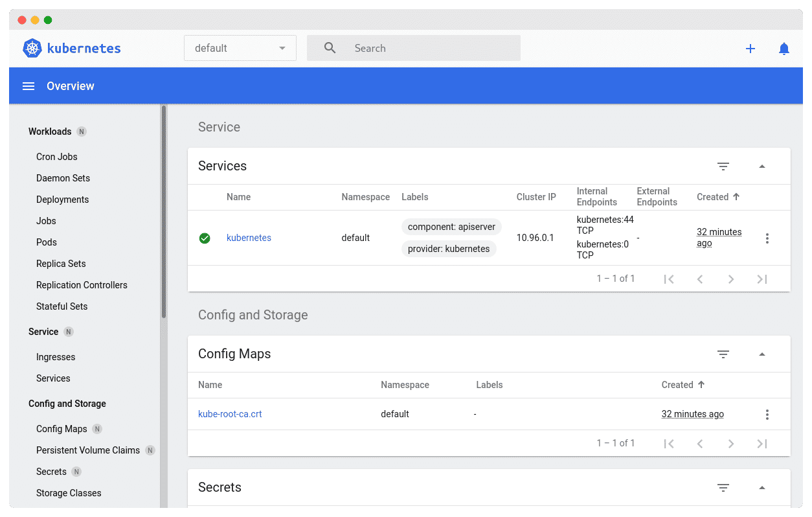Collapse the Config Maps card
The image size is (812, 517).
point(762,354)
